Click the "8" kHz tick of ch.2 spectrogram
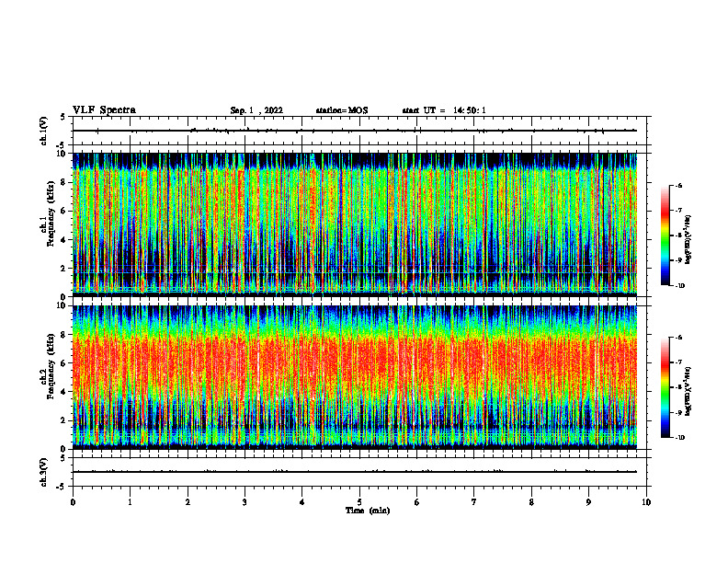Image resolution: width=728 pixels, height=563 pixels. click(64, 335)
